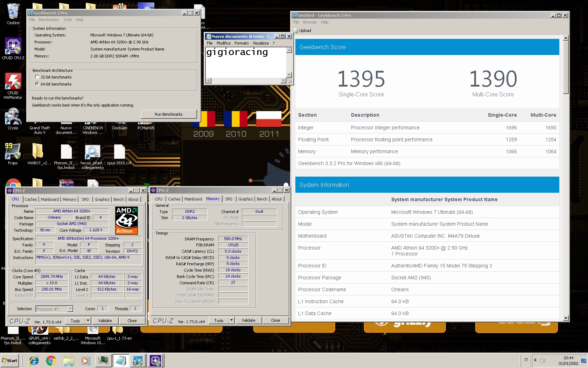Click the 1390 Multi-Core Score value
588x368 pixels.
click(x=493, y=79)
